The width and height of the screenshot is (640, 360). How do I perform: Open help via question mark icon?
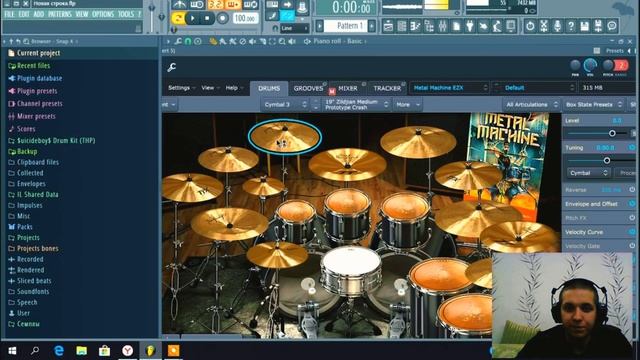571,27
